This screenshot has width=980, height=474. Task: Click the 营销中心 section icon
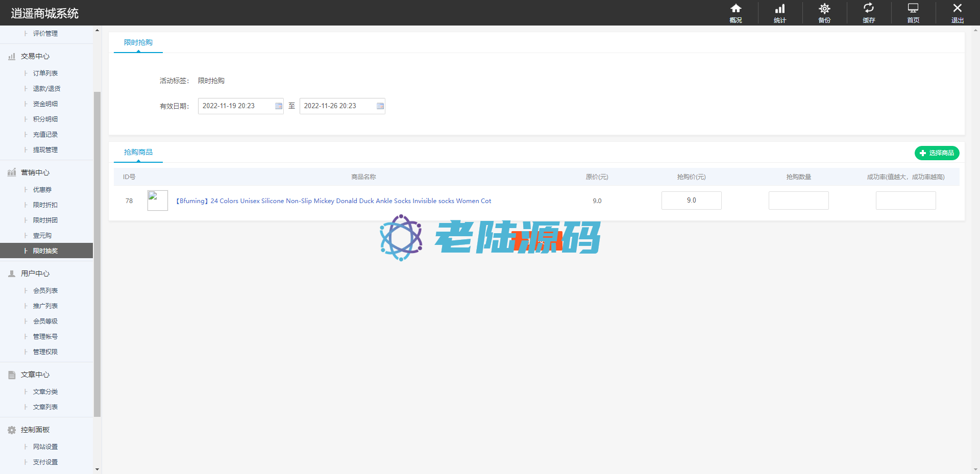click(x=12, y=172)
